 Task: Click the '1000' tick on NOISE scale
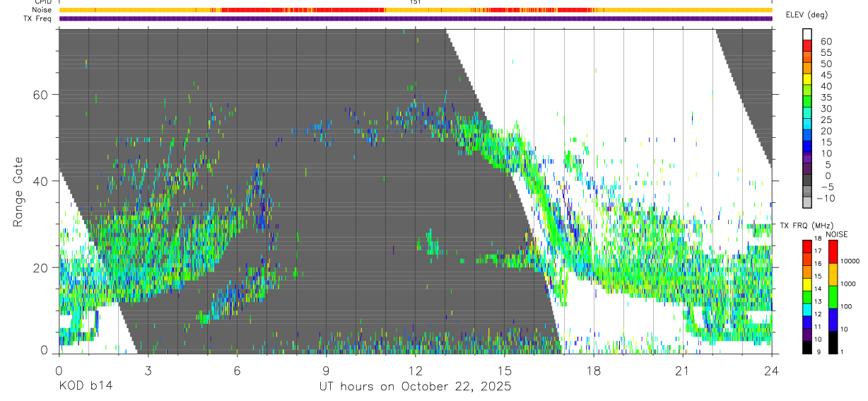tap(848, 284)
